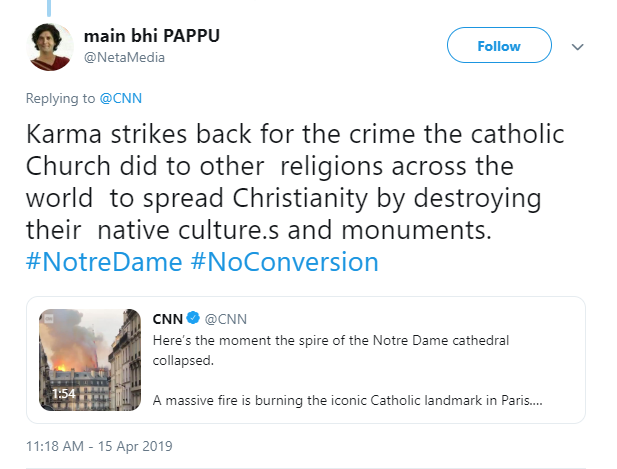
Task: Open the tweet options chevron menu
Action: (x=577, y=46)
